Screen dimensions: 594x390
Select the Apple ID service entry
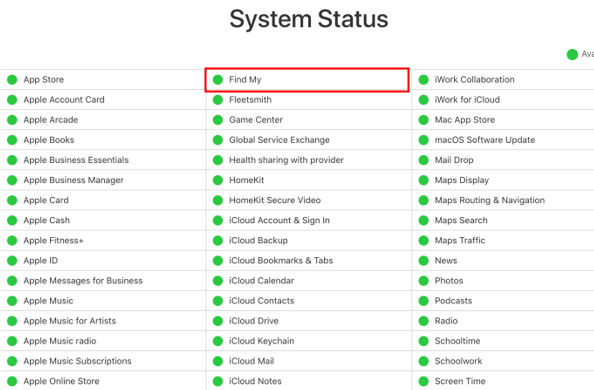pos(103,261)
